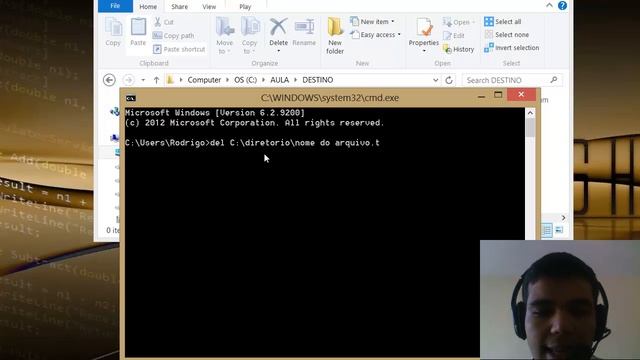Click the search magnifier icon
The height and width of the screenshot is (360, 640).
(553, 80)
